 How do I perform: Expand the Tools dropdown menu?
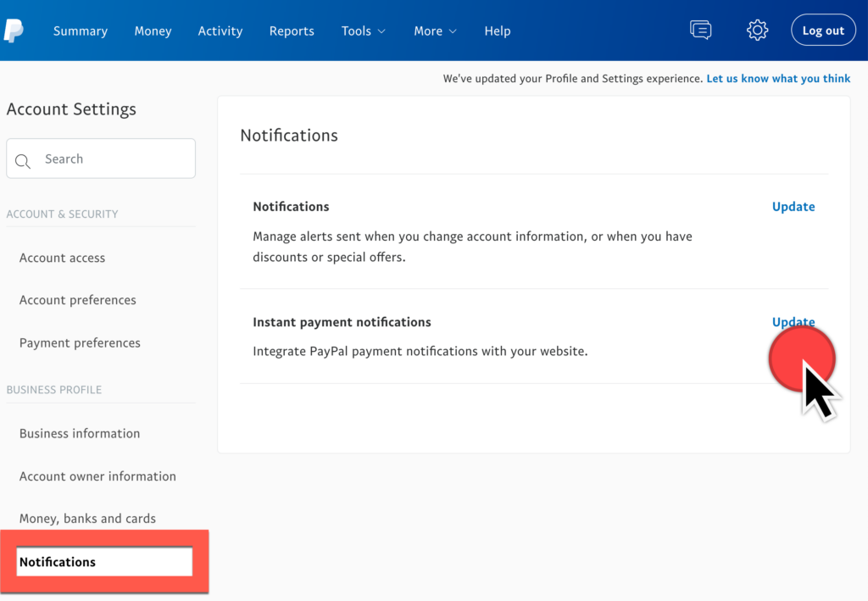coord(363,31)
